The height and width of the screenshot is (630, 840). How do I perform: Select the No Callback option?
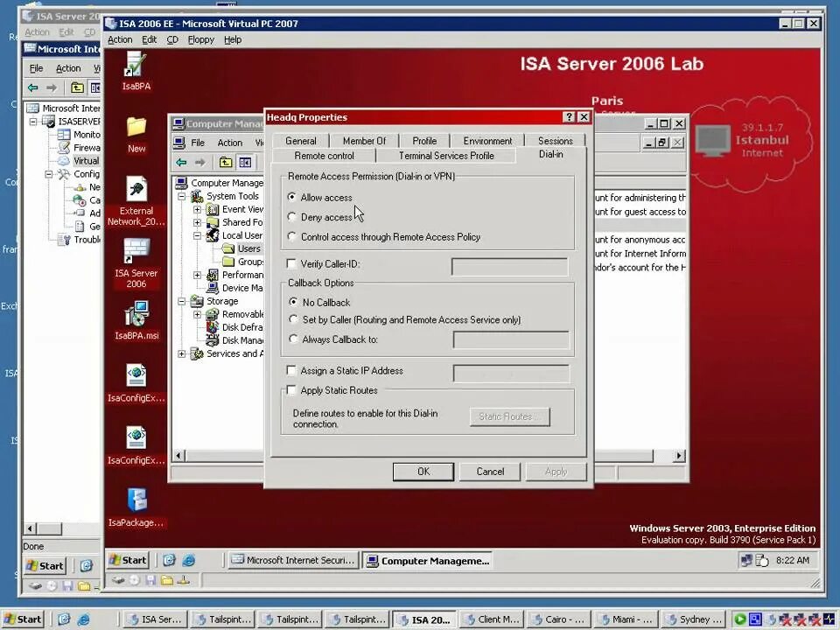pyautogui.click(x=293, y=302)
